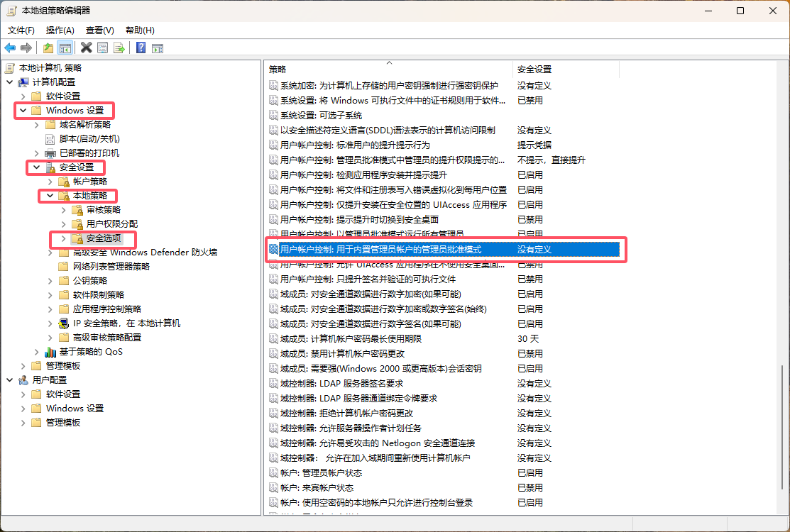The image size is (790, 532).
Task: Select policy 用户帐户控制: 检测应用程序安装并提示提升
Action: (x=363, y=174)
